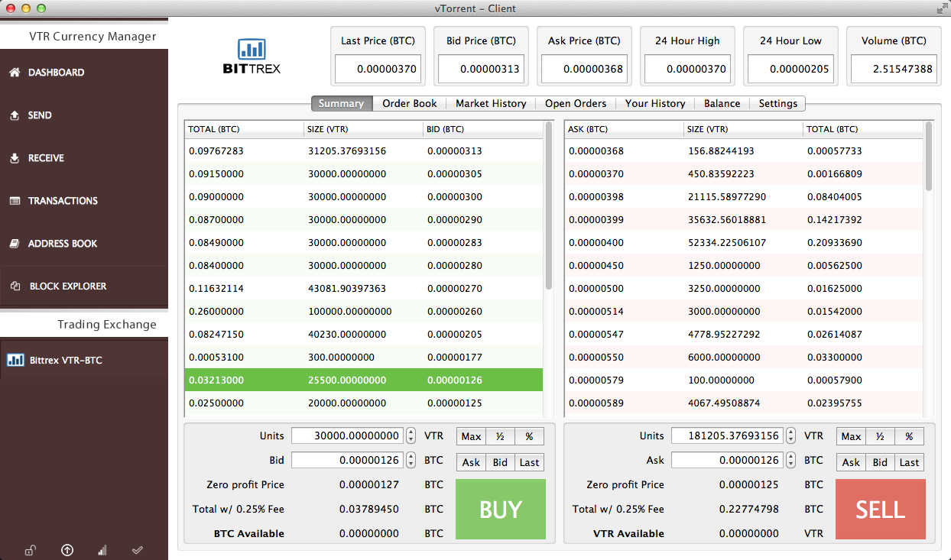The width and height of the screenshot is (951, 560).
Task: Click Last price button in the sell panel
Action: click(909, 462)
